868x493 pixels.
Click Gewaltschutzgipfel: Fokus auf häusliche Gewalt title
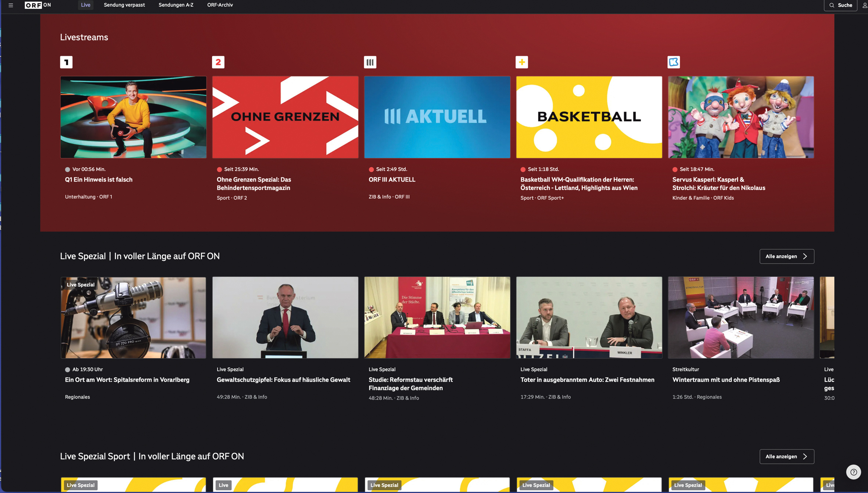click(x=283, y=380)
